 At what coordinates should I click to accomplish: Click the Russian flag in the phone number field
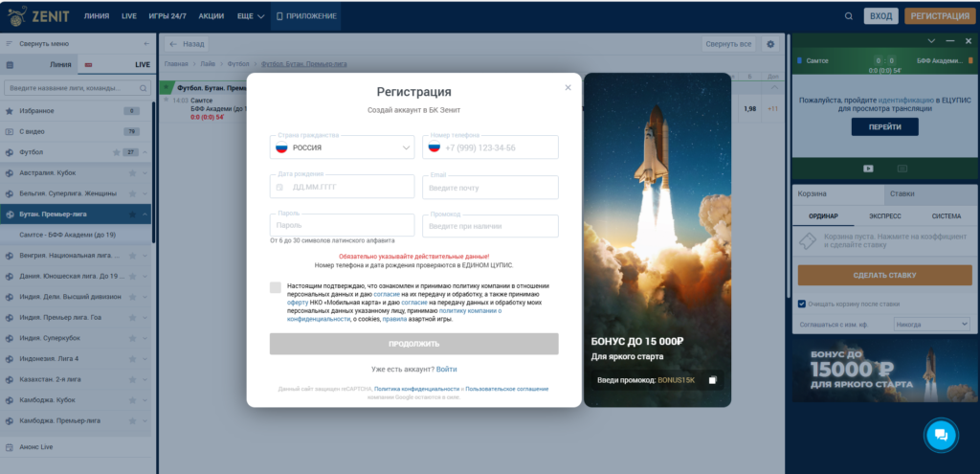[x=434, y=147]
